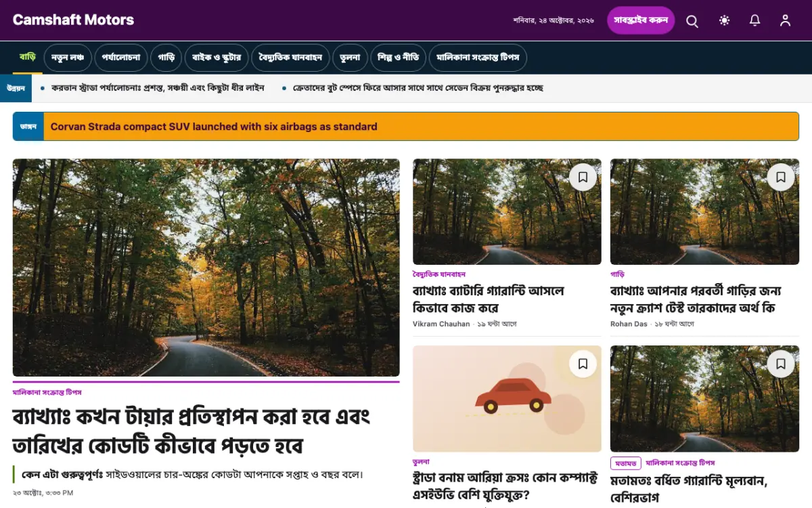Switch to the পর্যালোচনা nav tab
Image resolution: width=812 pixels, height=508 pixels.
(x=121, y=58)
